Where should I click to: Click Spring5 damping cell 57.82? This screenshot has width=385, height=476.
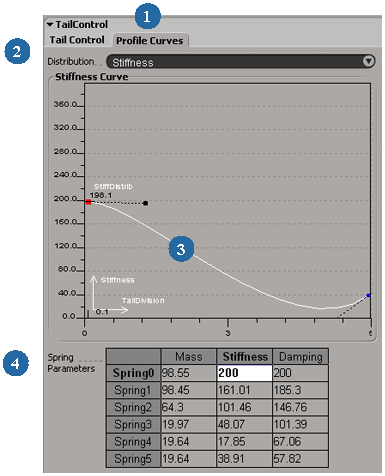(301, 459)
